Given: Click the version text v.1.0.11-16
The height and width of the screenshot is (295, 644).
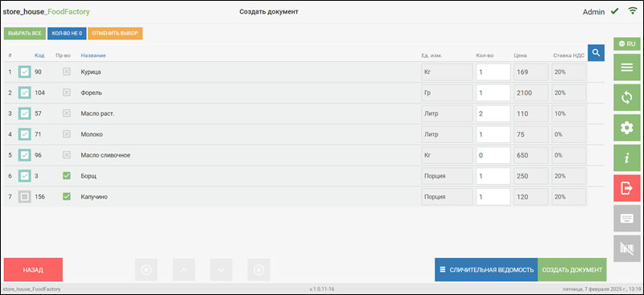Looking at the screenshot, I should 321,289.
